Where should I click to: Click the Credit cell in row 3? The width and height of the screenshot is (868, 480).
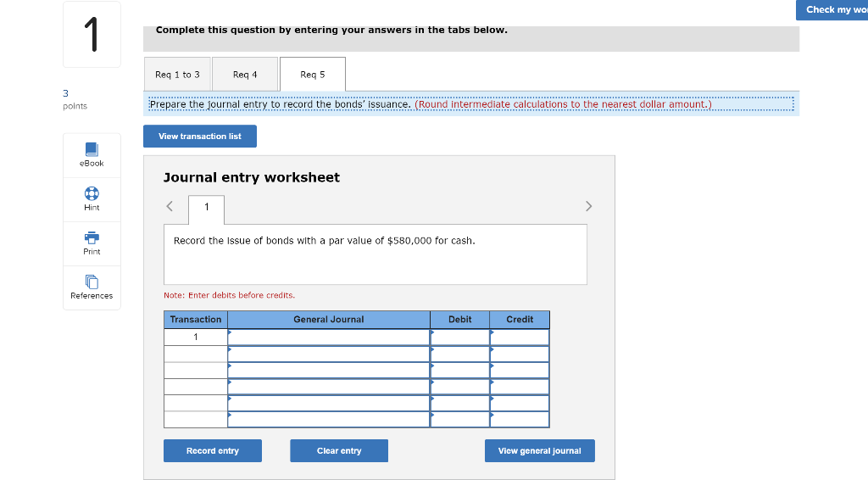(x=520, y=370)
